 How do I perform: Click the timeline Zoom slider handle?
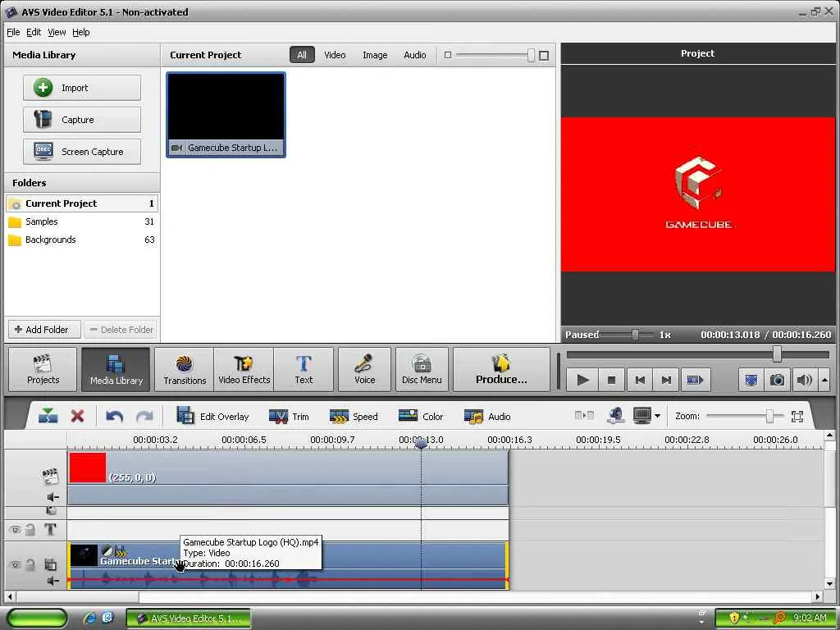click(769, 416)
